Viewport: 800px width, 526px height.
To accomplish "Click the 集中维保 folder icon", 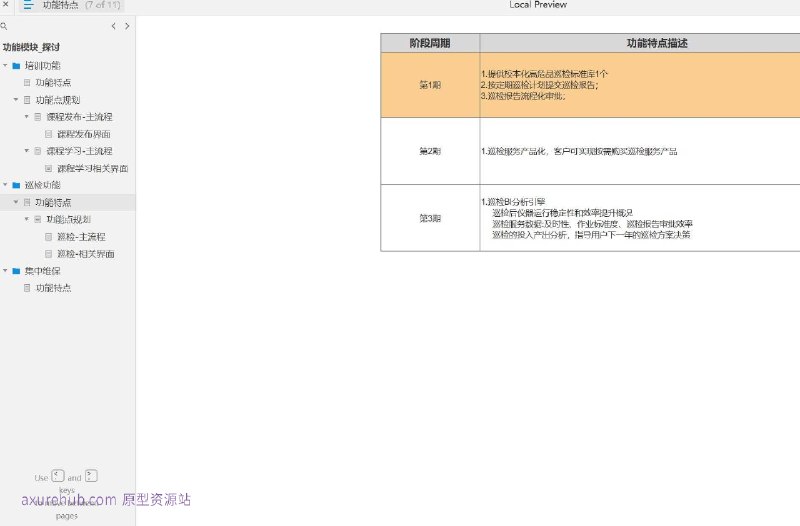I will pos(16,271).
